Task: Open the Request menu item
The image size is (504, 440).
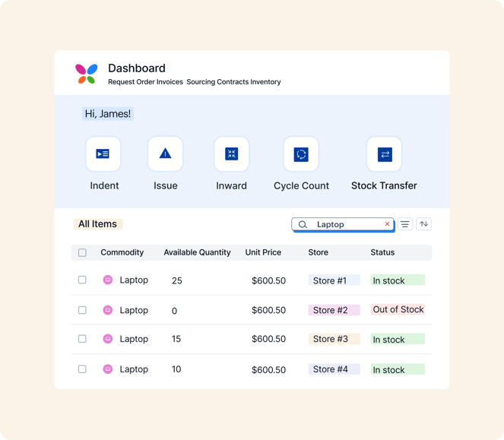Action: (121, 82)
